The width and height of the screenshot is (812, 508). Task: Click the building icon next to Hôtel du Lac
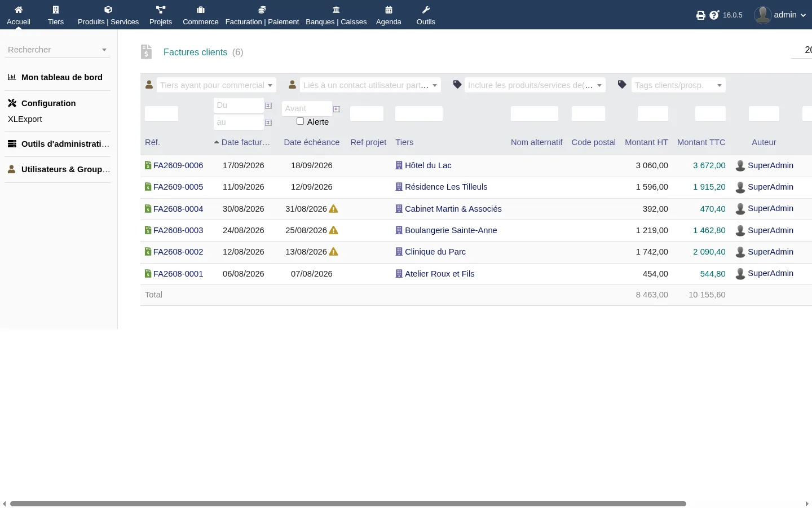pyautogui.click(x=399, y=165)
